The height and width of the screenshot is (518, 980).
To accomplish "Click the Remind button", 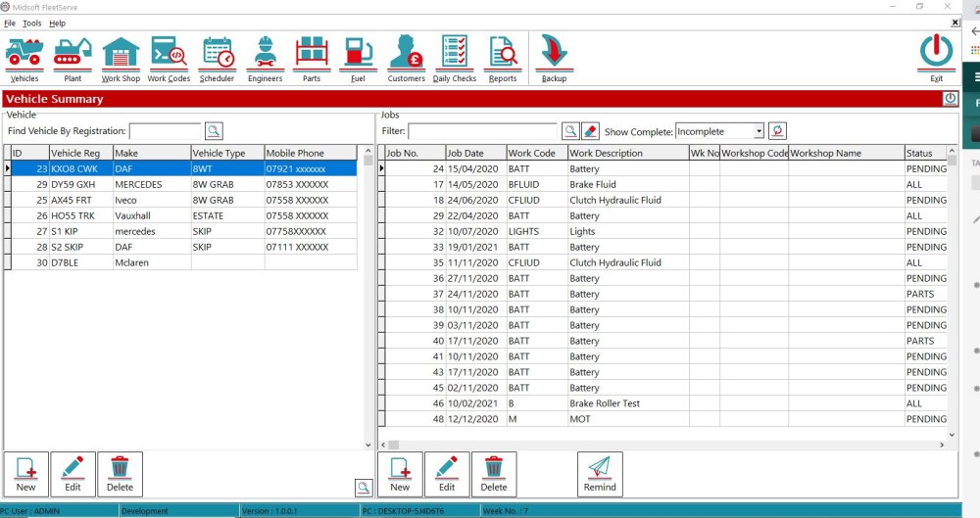I will 600,474.
